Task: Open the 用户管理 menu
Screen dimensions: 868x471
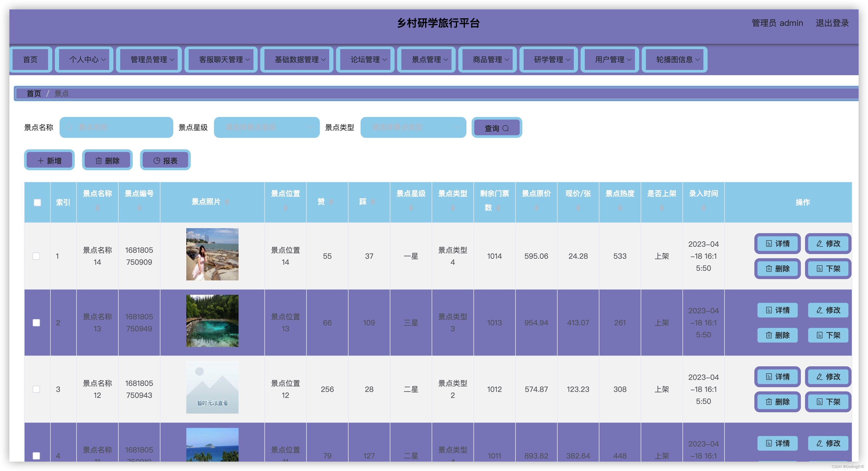Action: [610, 60]
